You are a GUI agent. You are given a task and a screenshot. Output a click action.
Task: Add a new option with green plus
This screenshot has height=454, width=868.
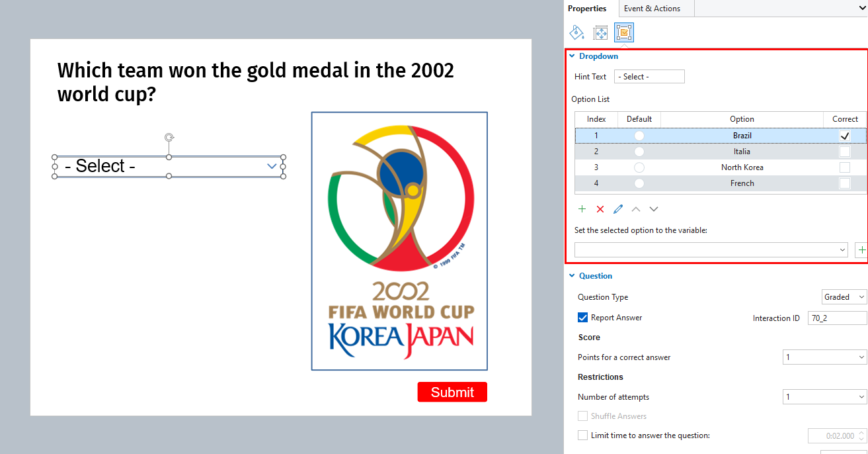[x=582, y=209]
